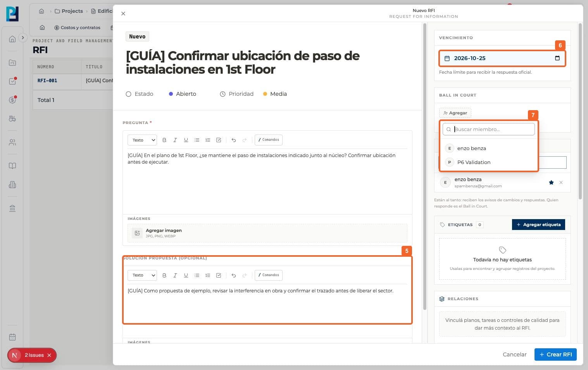588x370 pixels.
Task: Insert bullet list in Solución propuesta editor
Action: [x=197, y=275]
